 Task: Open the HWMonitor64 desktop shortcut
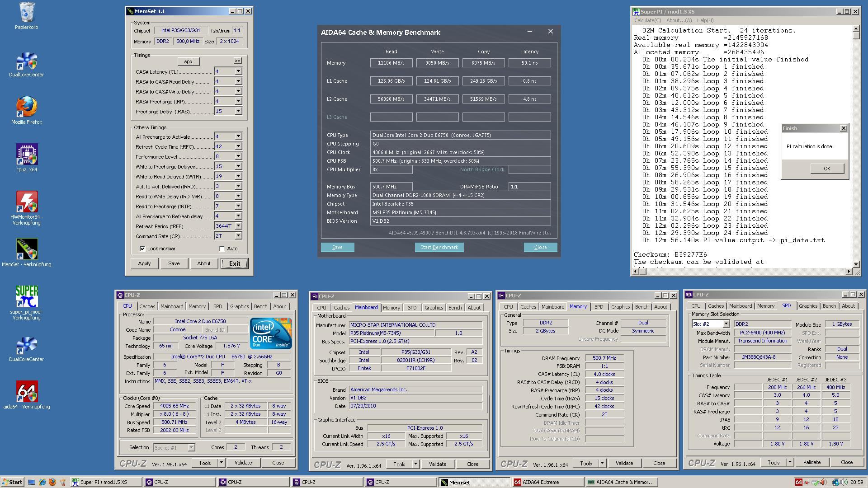[26, 208]
